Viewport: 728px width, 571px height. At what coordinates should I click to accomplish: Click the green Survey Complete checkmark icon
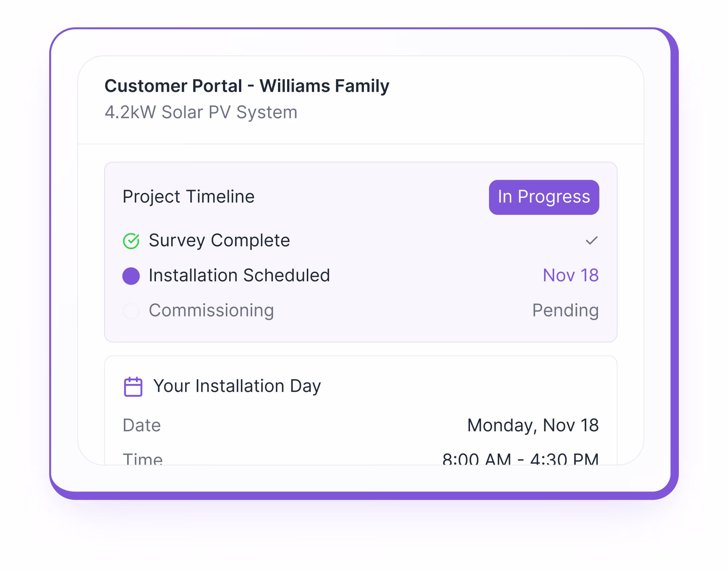tap(131, 240)
